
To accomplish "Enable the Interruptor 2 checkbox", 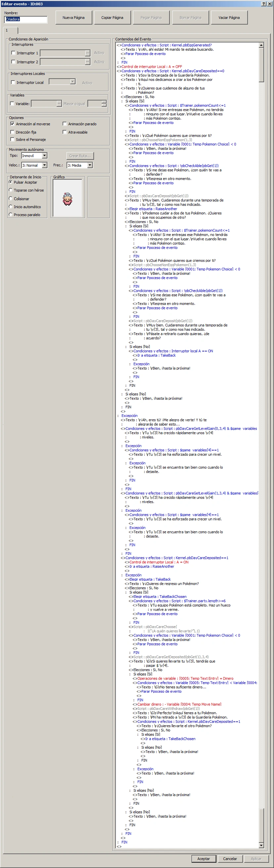I will click(x=14, y=62).
